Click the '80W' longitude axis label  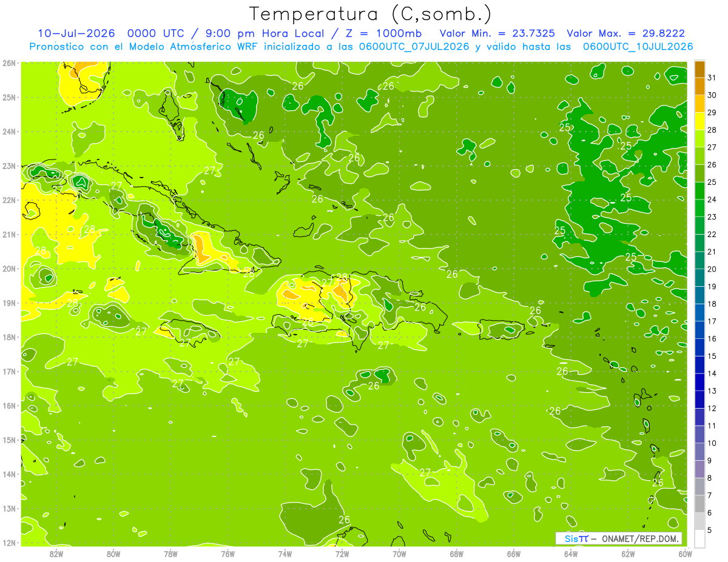[113, 554]
